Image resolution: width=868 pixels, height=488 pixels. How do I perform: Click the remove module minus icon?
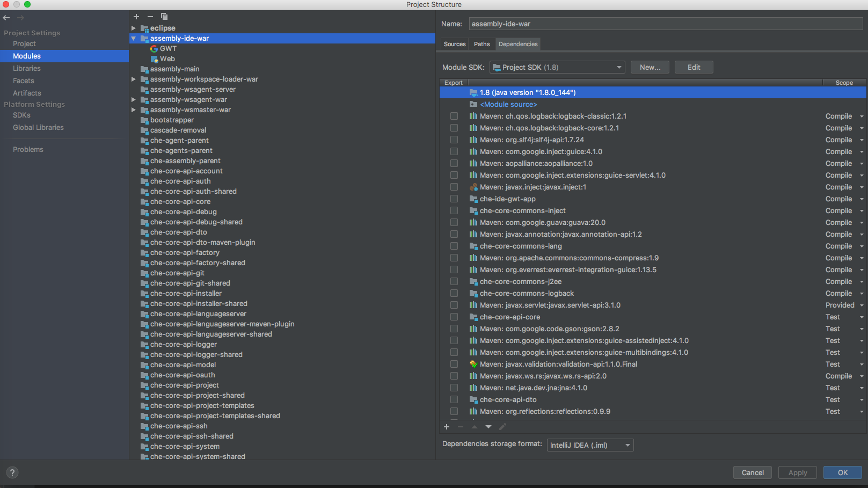tap(150, 17)
